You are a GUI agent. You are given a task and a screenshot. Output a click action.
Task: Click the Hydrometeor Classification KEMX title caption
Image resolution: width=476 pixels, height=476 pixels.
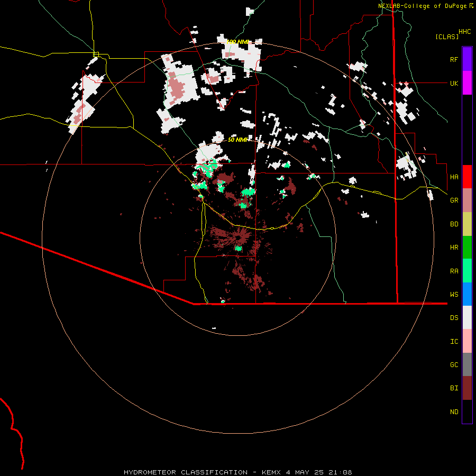coord(237,472)
